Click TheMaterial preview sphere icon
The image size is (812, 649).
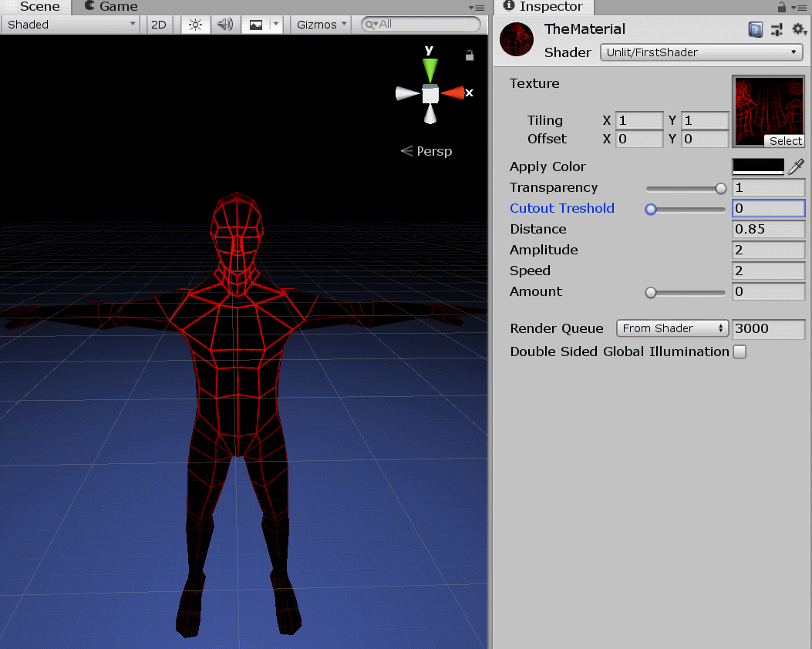point(517,39)
